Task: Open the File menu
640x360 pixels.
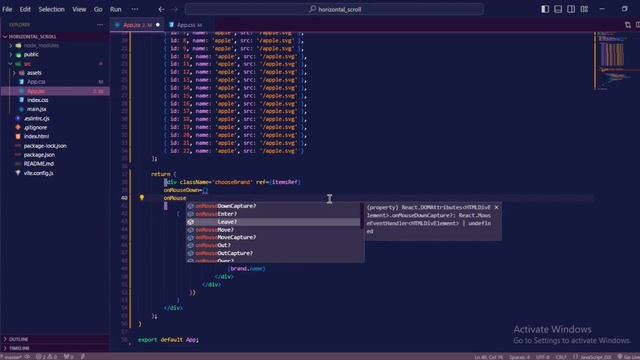Action: (x=7, y=9)
